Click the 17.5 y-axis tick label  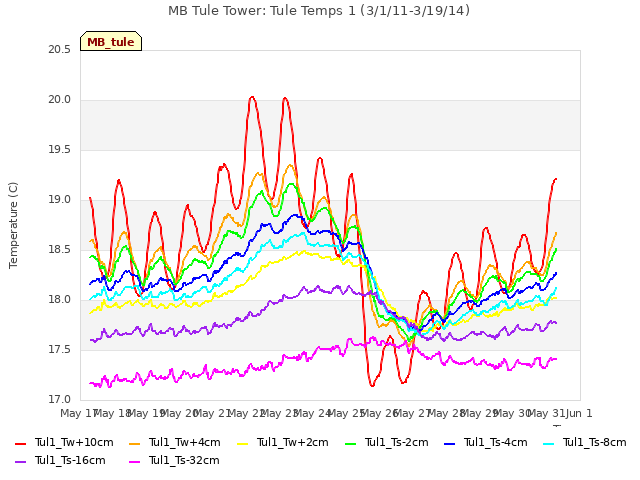[60, 350]
